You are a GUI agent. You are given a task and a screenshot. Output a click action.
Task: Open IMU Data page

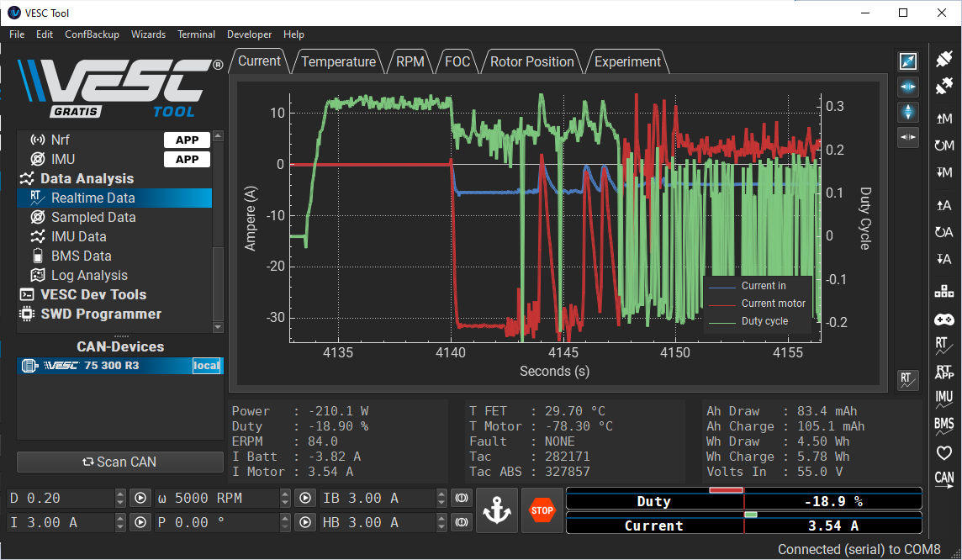pos(114,237)
